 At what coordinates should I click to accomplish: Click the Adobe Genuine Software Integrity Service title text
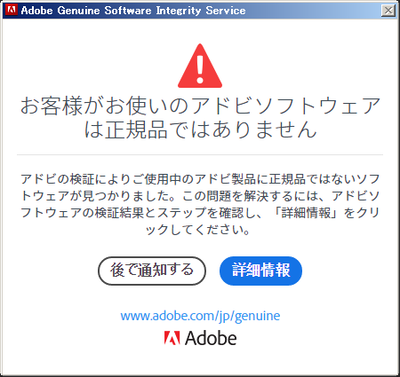click(133, 10)
